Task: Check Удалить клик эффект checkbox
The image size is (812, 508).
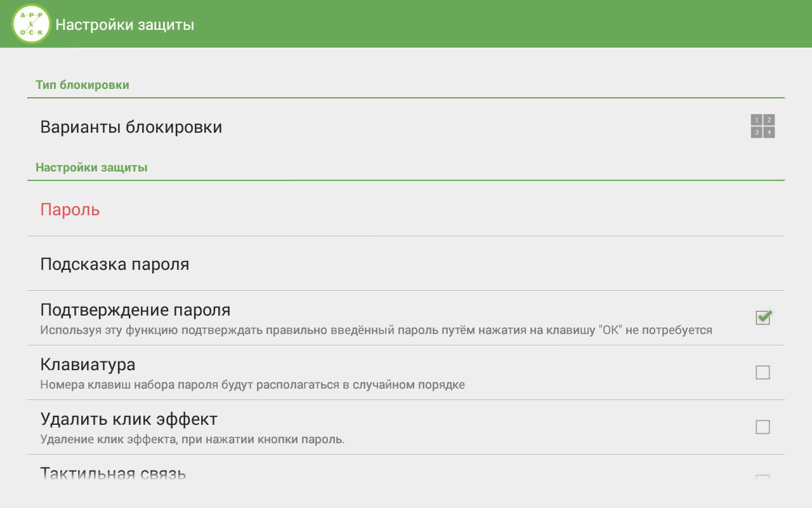Action: click(x=763, y=427)
